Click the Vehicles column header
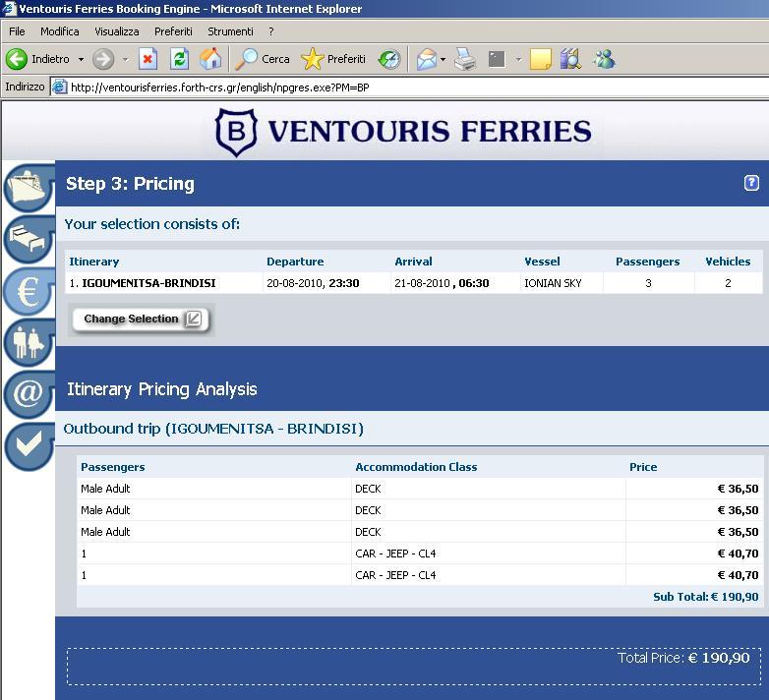Screen dimensions: 769x700 pos(728,262)
